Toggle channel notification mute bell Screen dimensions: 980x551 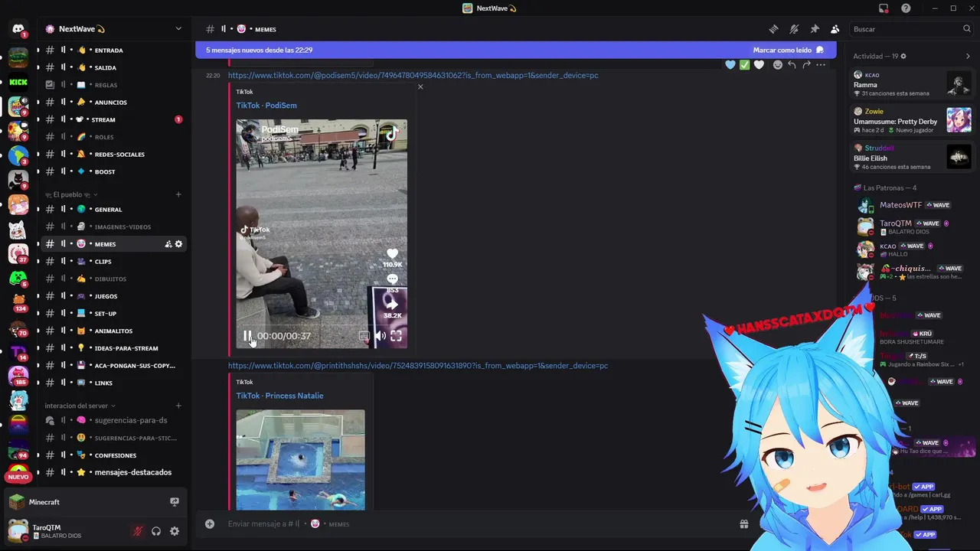(x=794, y=29)
